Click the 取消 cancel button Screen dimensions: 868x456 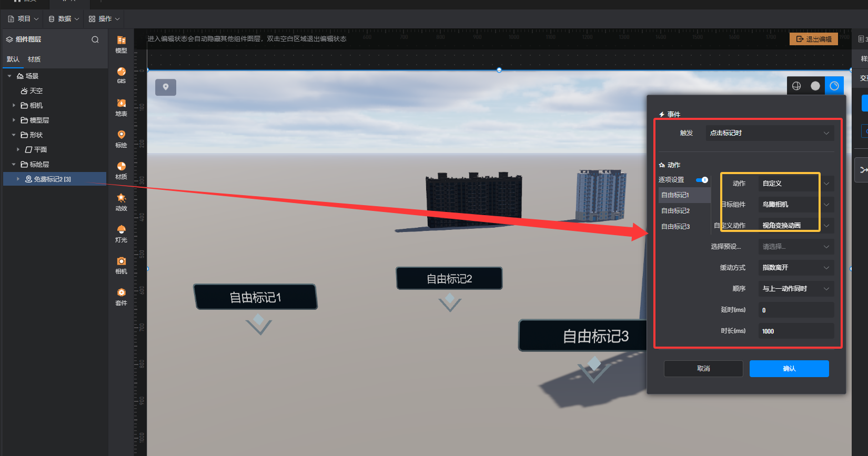click(703, 369)
